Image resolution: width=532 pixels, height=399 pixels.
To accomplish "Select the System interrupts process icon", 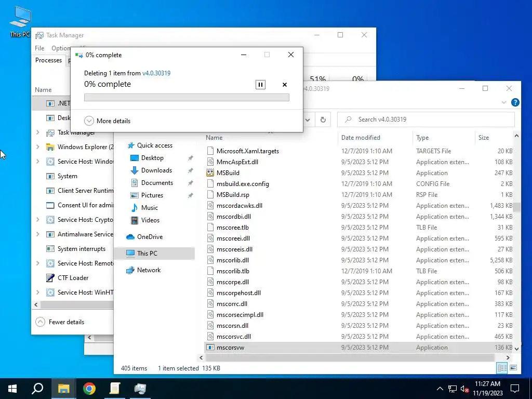I will tap(50, 249).
